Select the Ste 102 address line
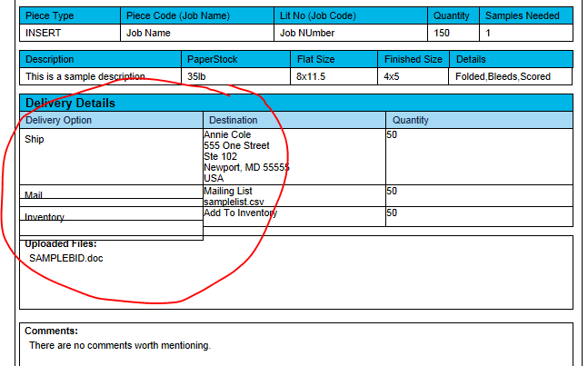Viewport: 588px width, 366px height. tap(221, 156)
